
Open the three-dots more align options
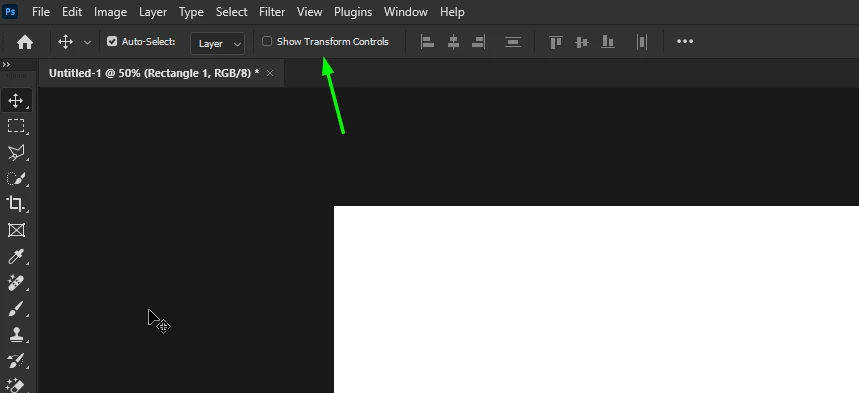(685, 41)
